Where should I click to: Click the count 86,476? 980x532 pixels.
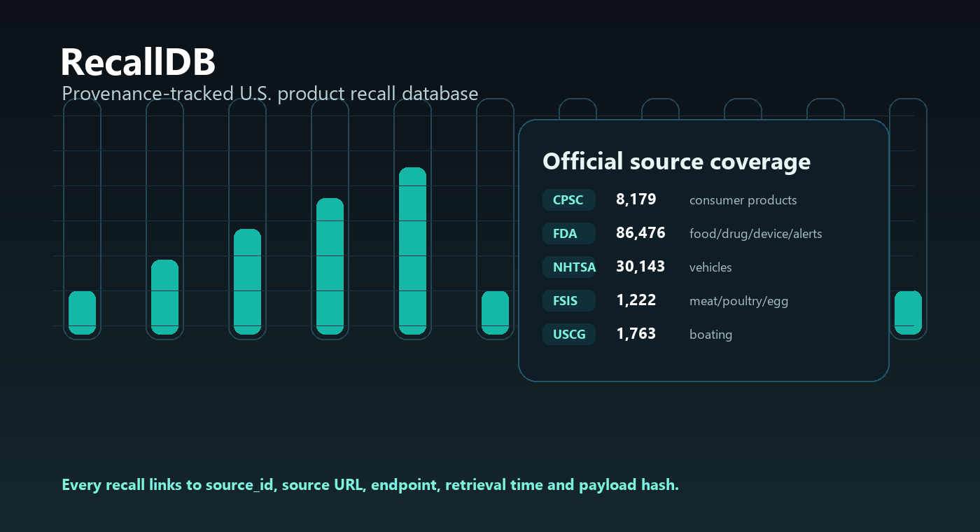(640, 233)
